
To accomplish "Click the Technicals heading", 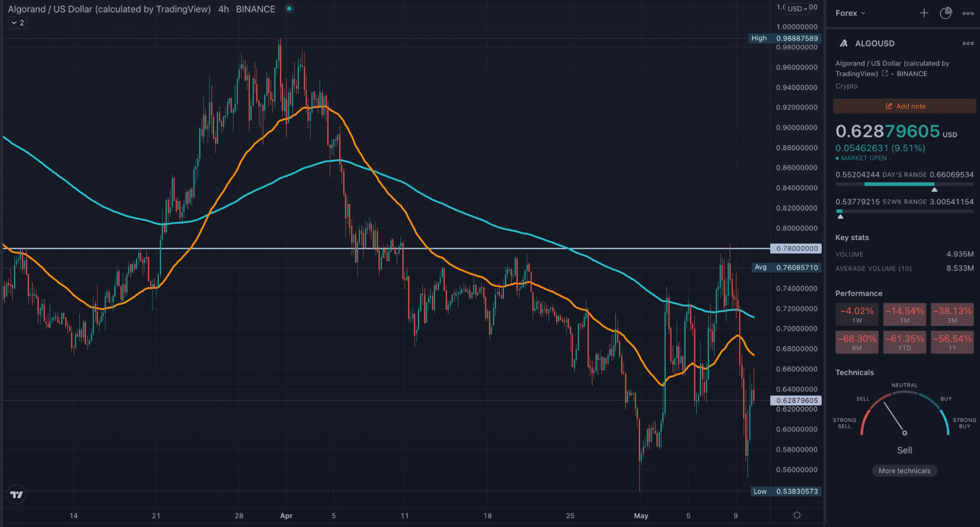I will [854, 373].
